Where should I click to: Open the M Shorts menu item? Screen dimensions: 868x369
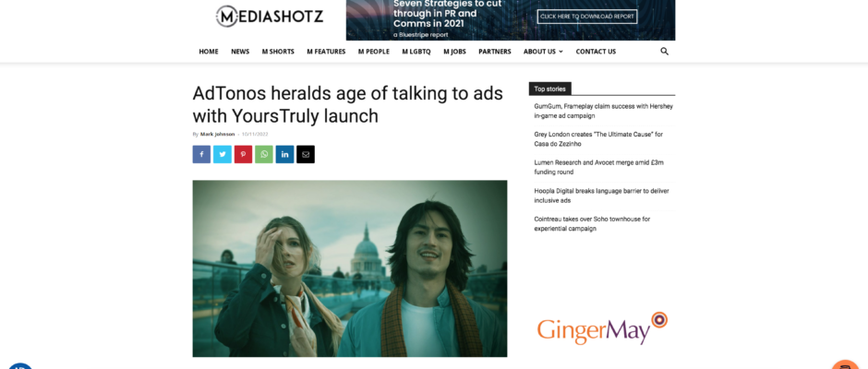point(278,52)
